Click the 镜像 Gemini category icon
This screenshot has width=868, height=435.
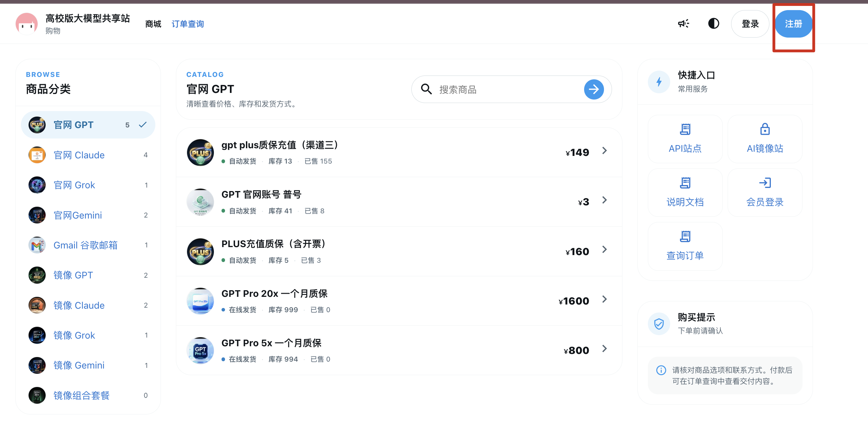[37, 365]
